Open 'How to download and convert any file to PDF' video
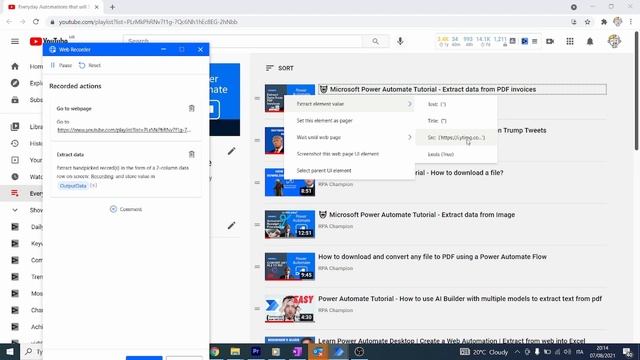Viewport: 640px width, 360px height. tap(432, 257)
